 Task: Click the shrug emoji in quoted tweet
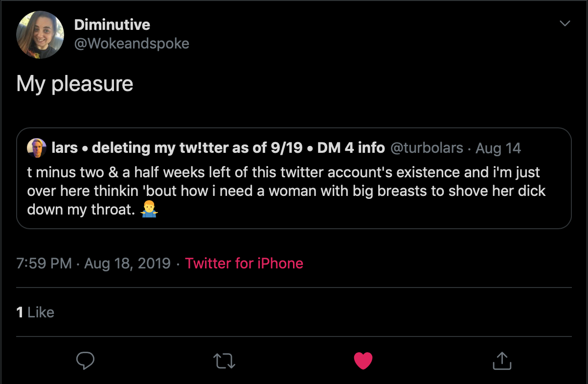pos(149,210)
